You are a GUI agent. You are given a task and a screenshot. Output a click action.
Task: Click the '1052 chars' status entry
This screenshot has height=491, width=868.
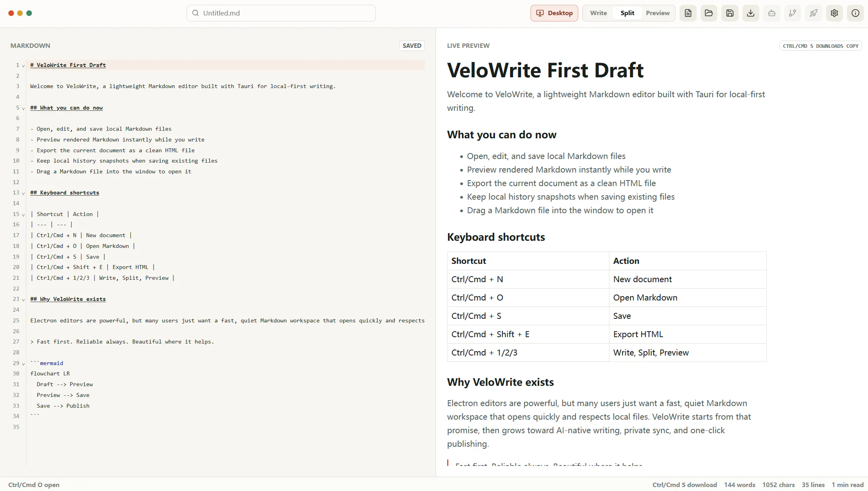(778, 485)
